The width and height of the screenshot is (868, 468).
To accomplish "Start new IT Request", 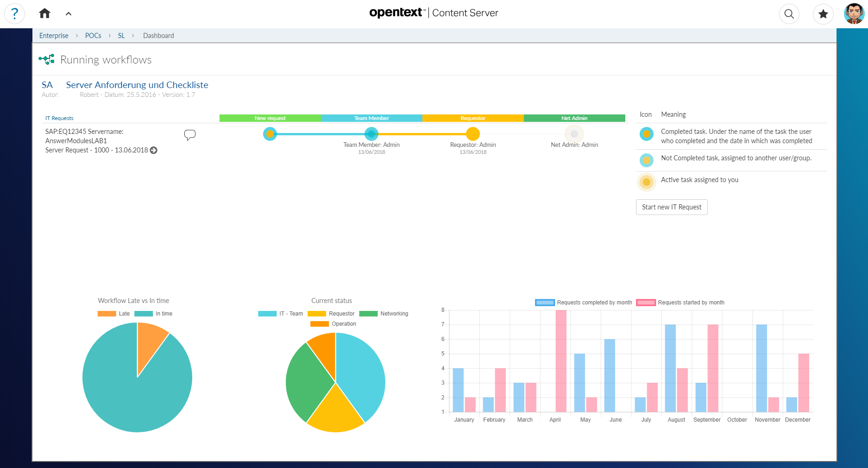I will tap(672, 207).
